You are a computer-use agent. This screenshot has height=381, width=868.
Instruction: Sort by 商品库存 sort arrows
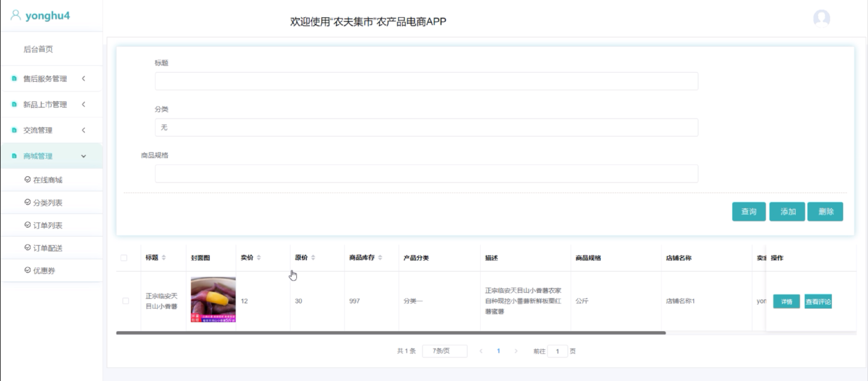pyautogui.click(x=380, y=258)
